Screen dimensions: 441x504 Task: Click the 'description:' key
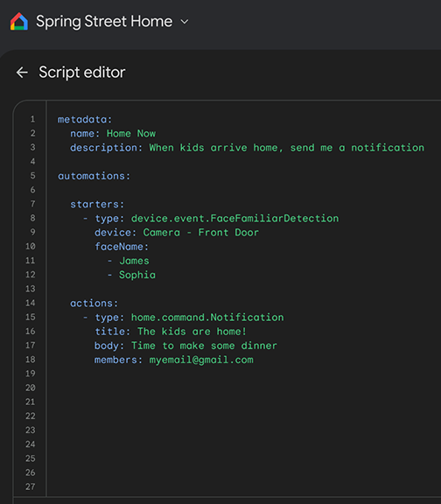point(106,148)
